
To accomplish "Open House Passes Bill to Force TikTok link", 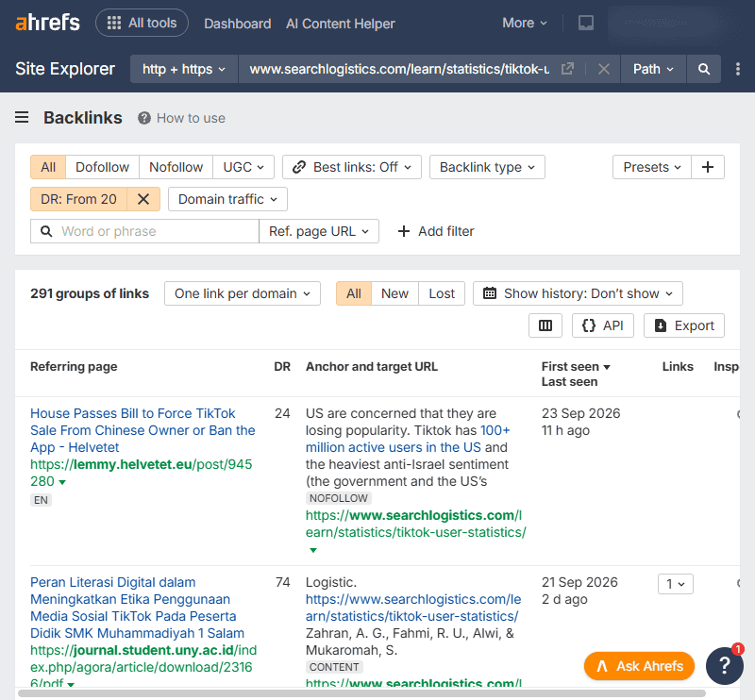I will point(143,430).
